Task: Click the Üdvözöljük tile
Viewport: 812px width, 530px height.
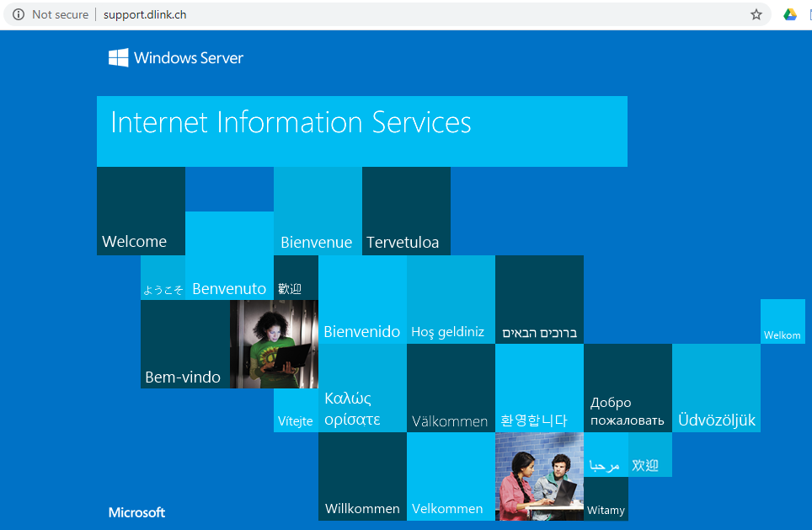Action: pos(716,388)
